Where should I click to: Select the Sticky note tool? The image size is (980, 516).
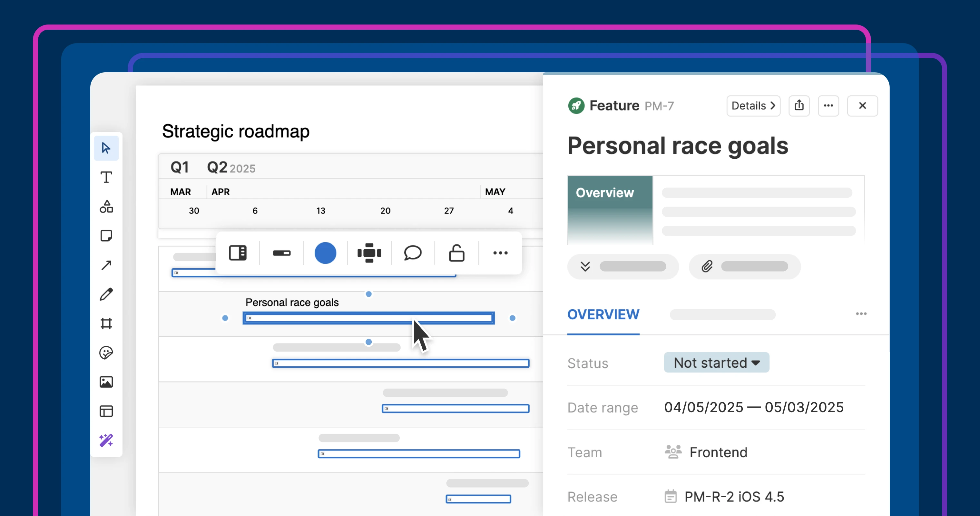(x=106, y=236)
